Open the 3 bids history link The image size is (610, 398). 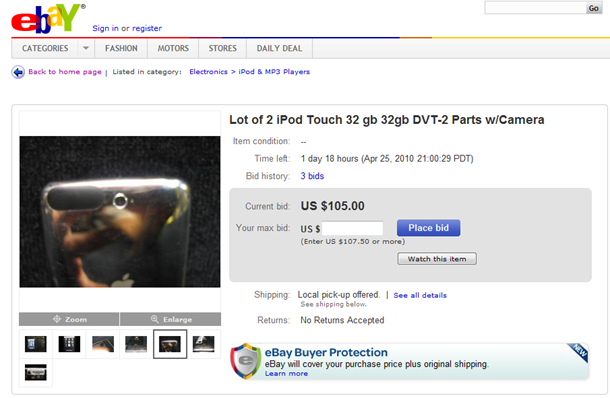point(312,176)
